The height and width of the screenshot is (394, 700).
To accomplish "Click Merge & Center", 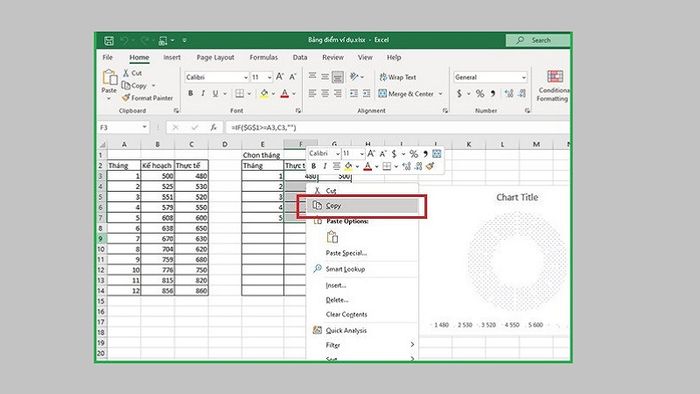I will point(406,94).
